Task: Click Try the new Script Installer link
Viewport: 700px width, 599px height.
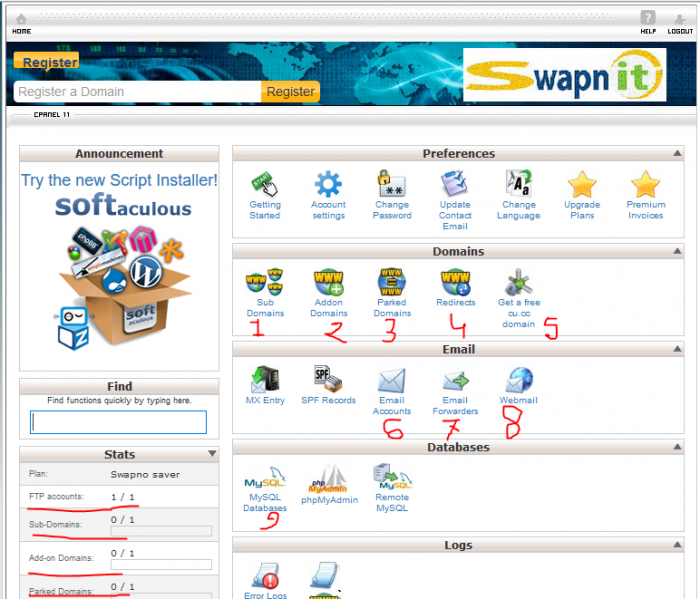Action: click(x=119, y=180)
